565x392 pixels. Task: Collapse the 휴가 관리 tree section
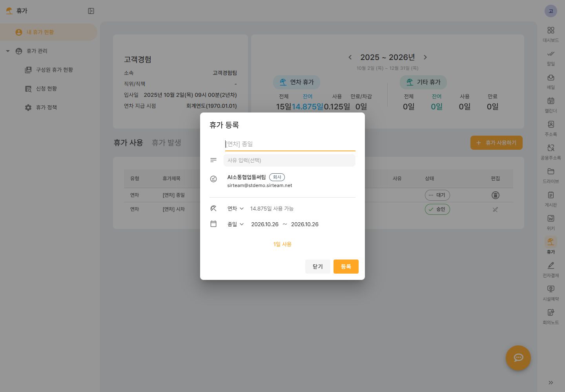pos(8,51)
